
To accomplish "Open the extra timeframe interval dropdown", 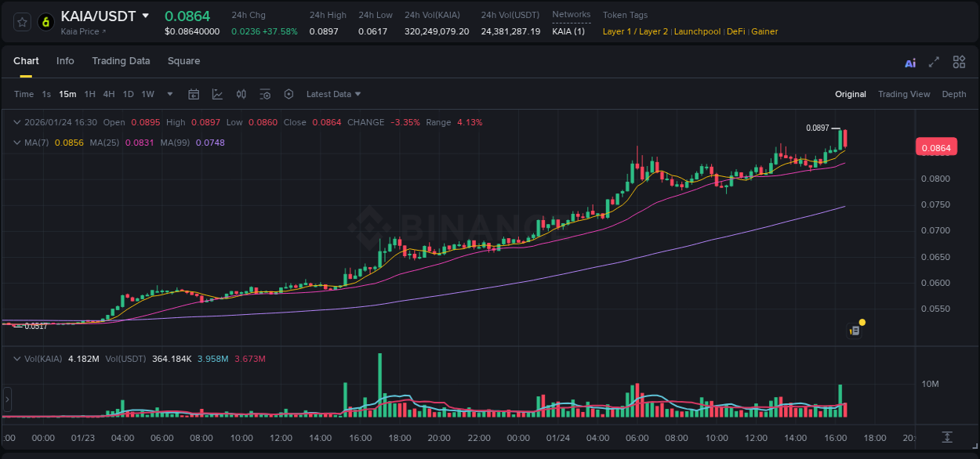I will (x=169, y=94).
